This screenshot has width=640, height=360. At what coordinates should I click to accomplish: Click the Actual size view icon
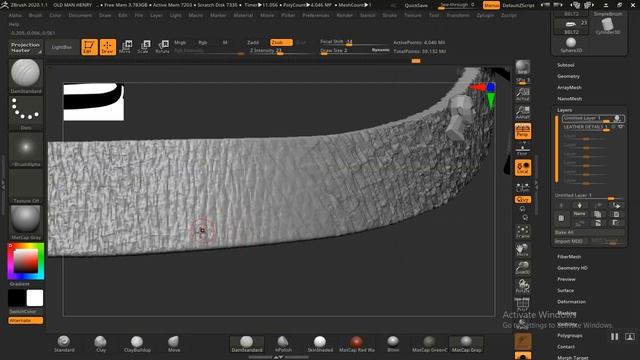(523, 94)
